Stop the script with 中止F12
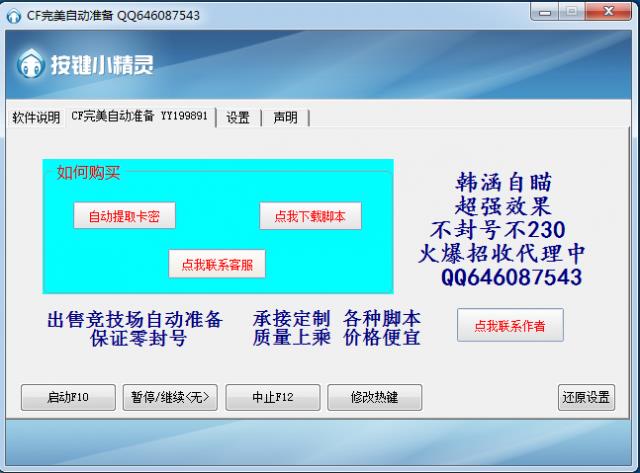Screen dimensions: 640x473 (x=273, y=397)
